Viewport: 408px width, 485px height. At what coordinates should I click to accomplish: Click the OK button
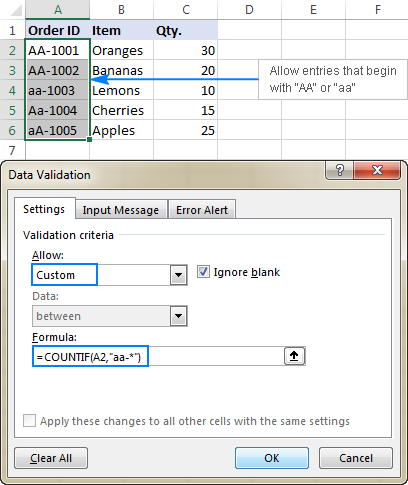click(272, 458)
